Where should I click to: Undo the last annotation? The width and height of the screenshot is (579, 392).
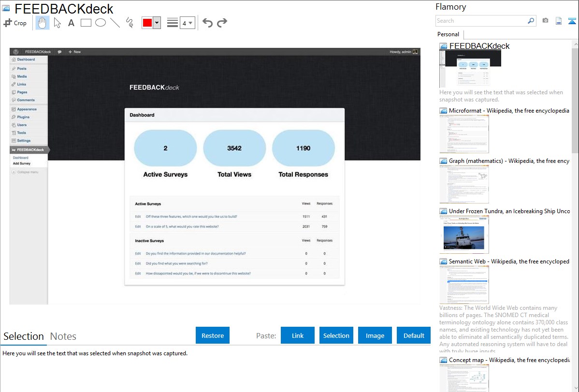click(207, 23)
